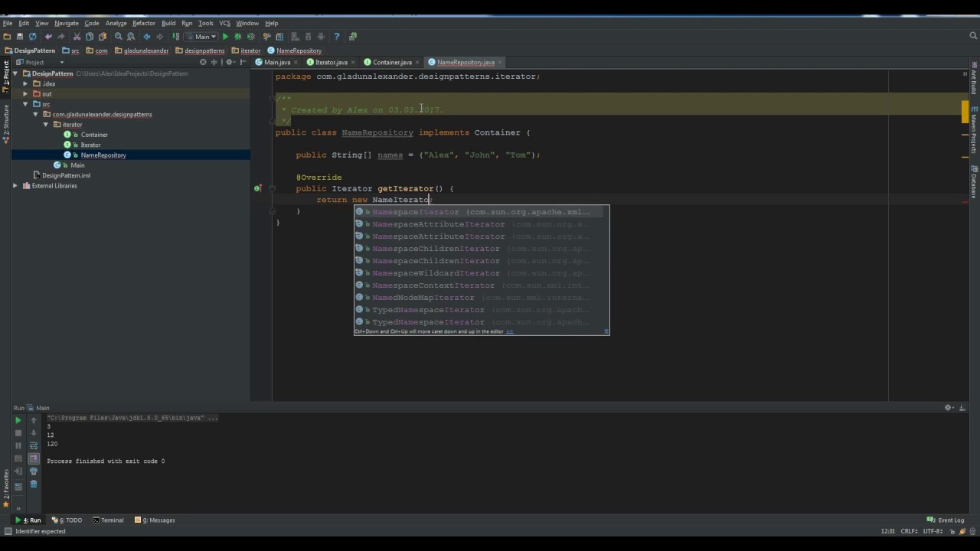Click the Find magnifier icon
The width and height of the screenshot is (980, 551).
119,36
